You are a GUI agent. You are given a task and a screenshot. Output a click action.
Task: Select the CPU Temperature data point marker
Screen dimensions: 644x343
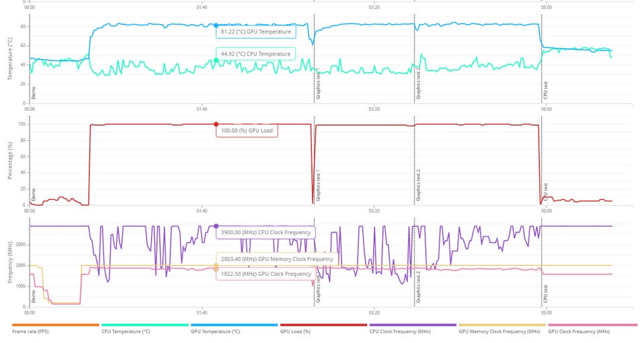[x=216, y=60]
